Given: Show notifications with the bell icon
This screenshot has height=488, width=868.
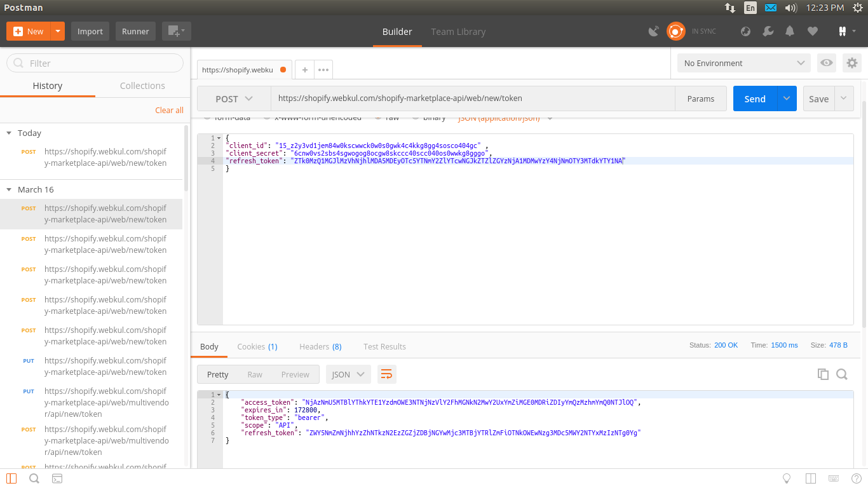Looking at the screenshot, I should pyautogui.click(x=790, y=31).
